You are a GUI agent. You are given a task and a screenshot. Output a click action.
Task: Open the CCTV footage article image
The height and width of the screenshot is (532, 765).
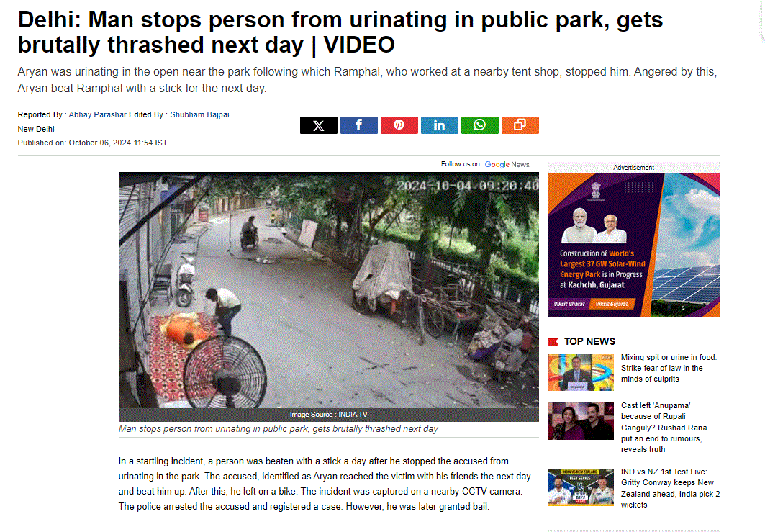point(329,290)
